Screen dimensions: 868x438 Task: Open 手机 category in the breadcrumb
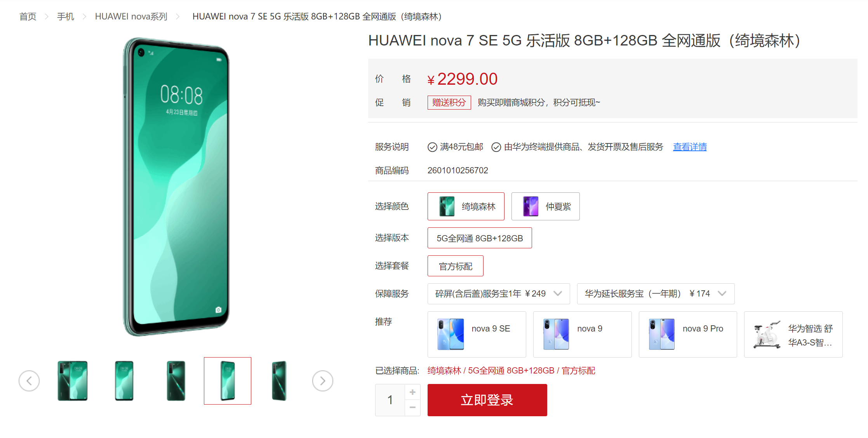tap(66, 17)
